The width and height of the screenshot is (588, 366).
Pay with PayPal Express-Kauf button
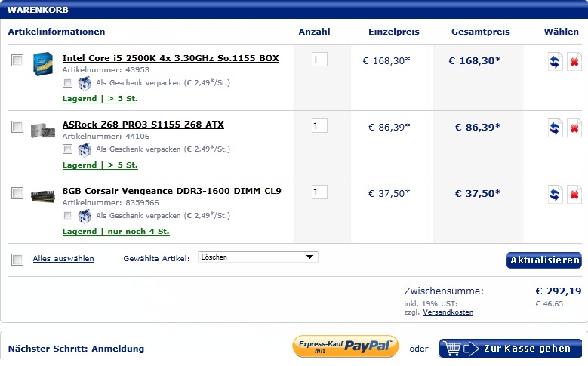(346, 347)
